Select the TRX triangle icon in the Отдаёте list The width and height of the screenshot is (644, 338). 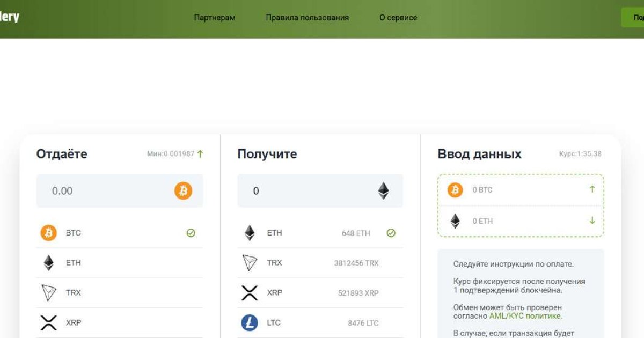pos(49,293)
